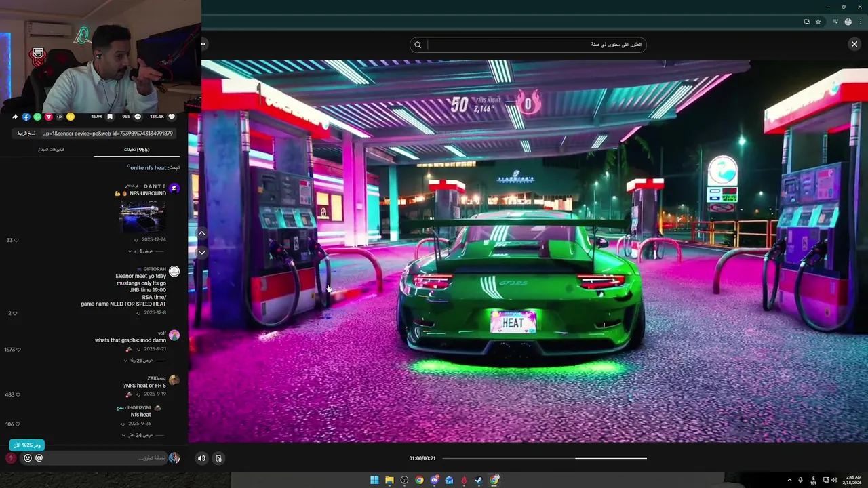Share the video to WhatsApp
The width and height of the screenshot is (868, 488).
coord(37,117)
